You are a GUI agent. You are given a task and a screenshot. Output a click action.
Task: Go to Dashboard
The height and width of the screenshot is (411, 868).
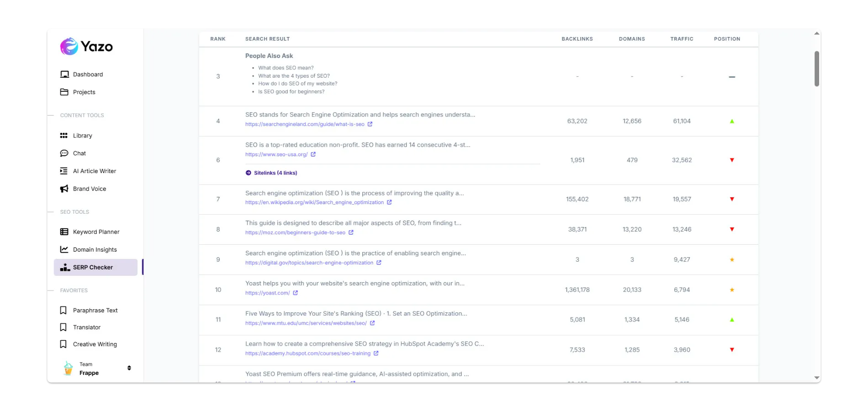(88, 74)
